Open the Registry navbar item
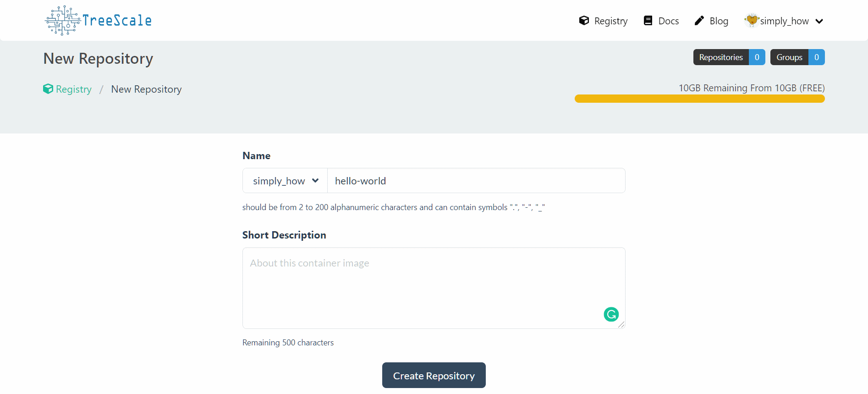Viewport: 868px width, 394px height. [x=603, y=21]
